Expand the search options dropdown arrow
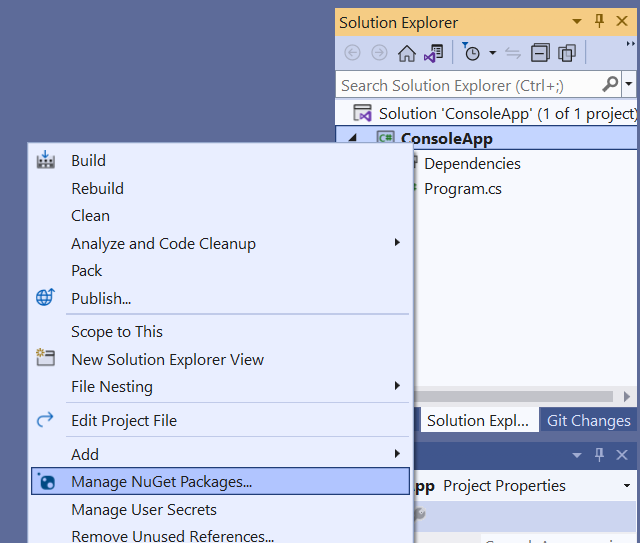Viewport: 640px width, 543px height. click(629, 84)
